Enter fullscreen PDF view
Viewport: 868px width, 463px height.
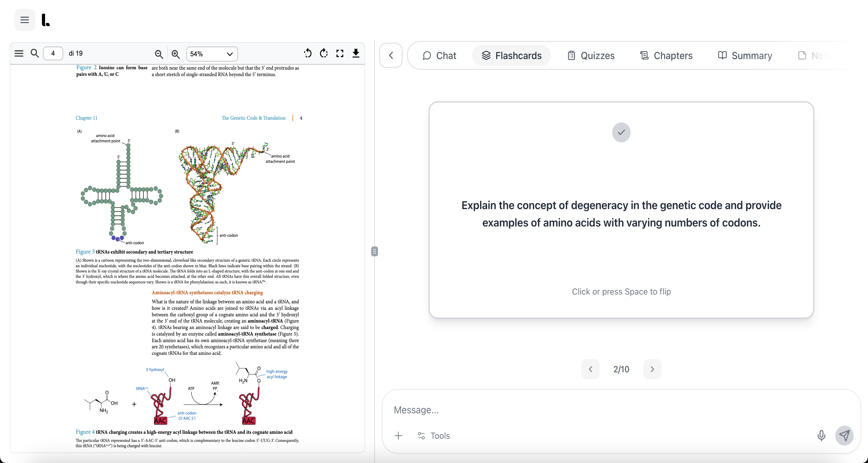pyautogui.click(x=340, y=53)
